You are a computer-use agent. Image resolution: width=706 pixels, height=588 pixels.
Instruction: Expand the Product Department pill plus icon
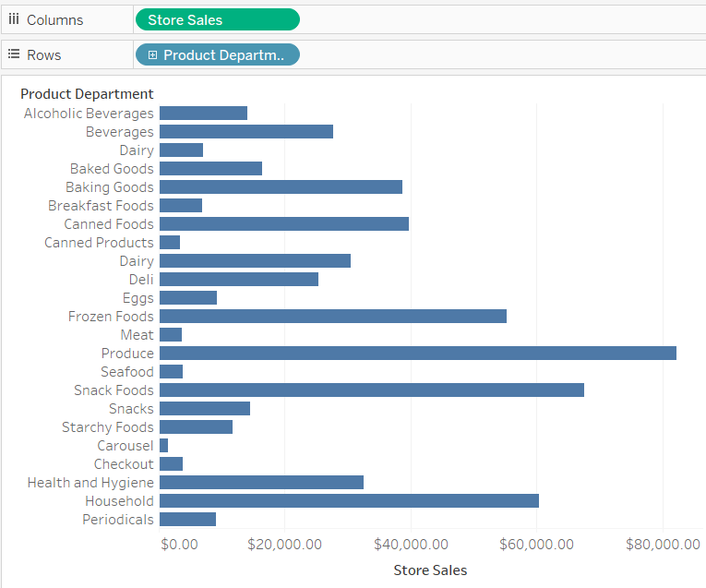[x=152, y=55]
